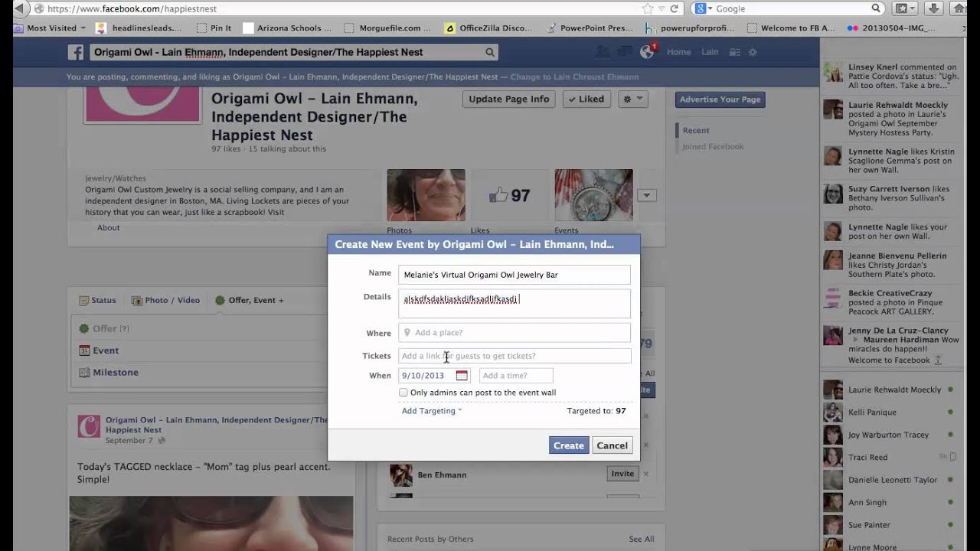Click the browser home icon
Viewport: 980px width, 551px height.
(959, 8)
